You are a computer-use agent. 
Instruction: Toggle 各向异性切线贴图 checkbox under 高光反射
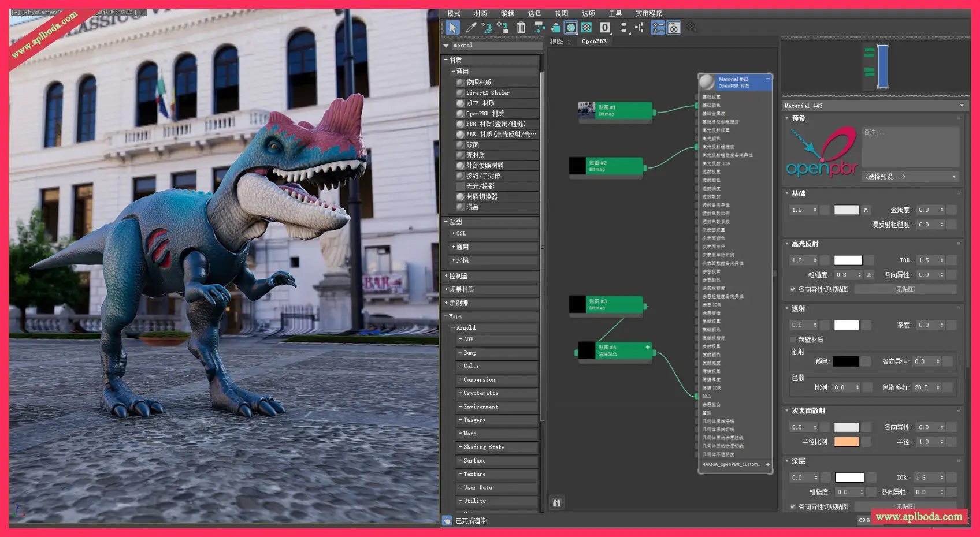click(x=793, y=289)
